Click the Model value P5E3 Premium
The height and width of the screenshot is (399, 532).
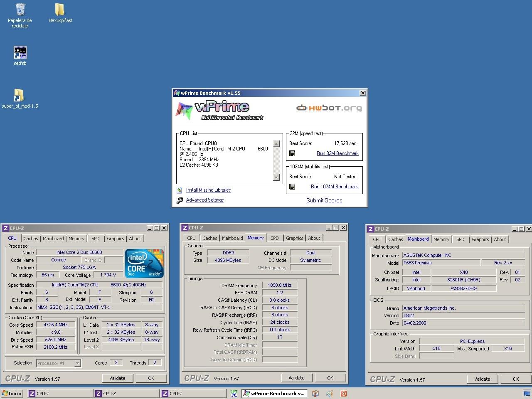pyautogui.click(x=441, y=263)
